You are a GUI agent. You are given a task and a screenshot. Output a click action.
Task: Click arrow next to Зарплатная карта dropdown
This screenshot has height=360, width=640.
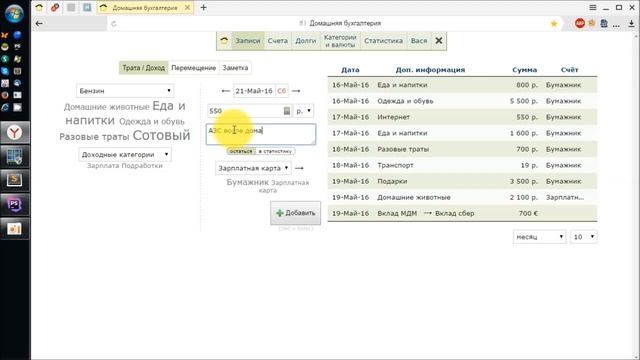[x=299, y=168]
